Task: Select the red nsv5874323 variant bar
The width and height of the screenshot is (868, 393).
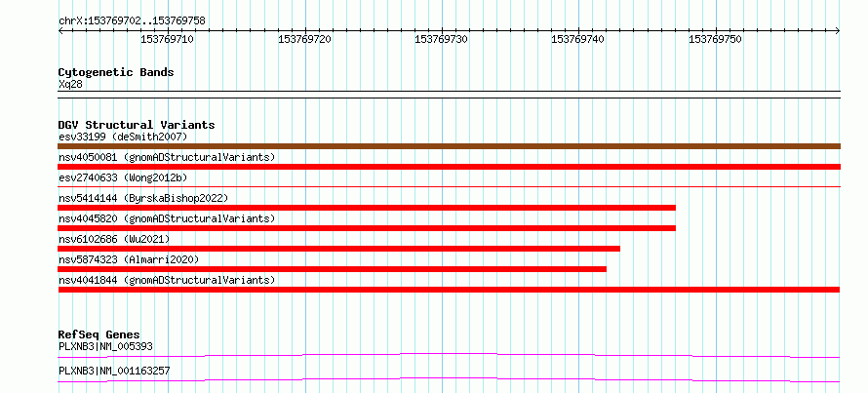Action: pos(333,269)
